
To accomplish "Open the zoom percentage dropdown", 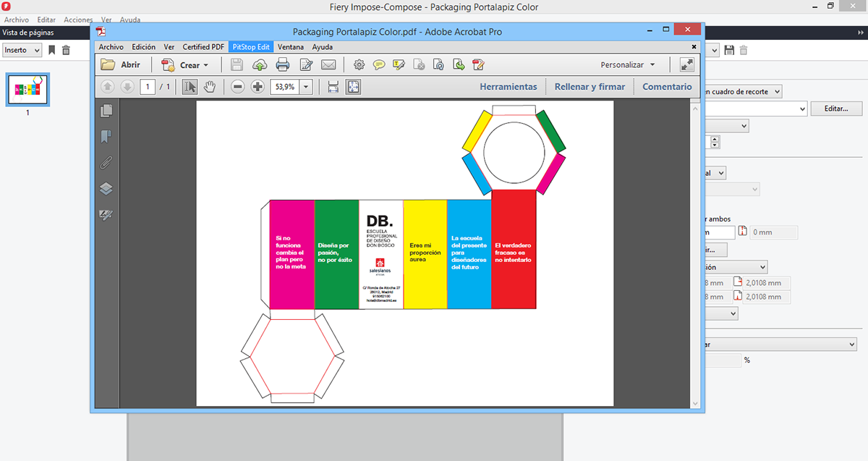I will (x=306, y=87).
